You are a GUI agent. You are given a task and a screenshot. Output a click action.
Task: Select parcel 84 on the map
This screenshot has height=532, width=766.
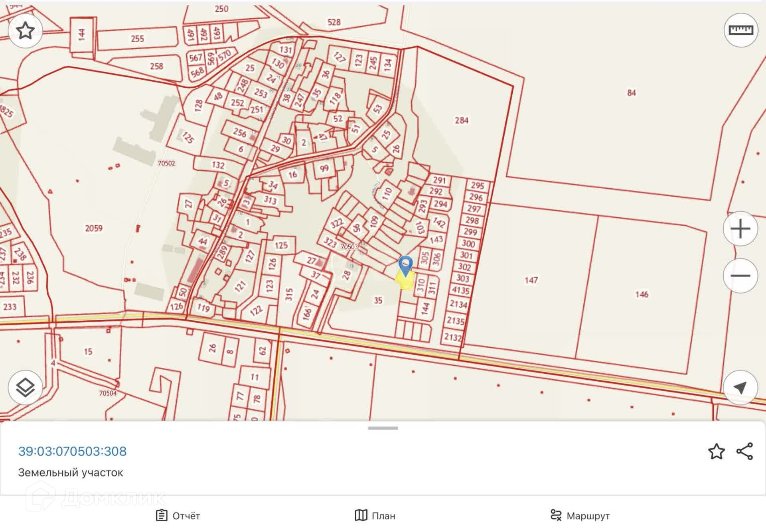(x=631, y=93)
